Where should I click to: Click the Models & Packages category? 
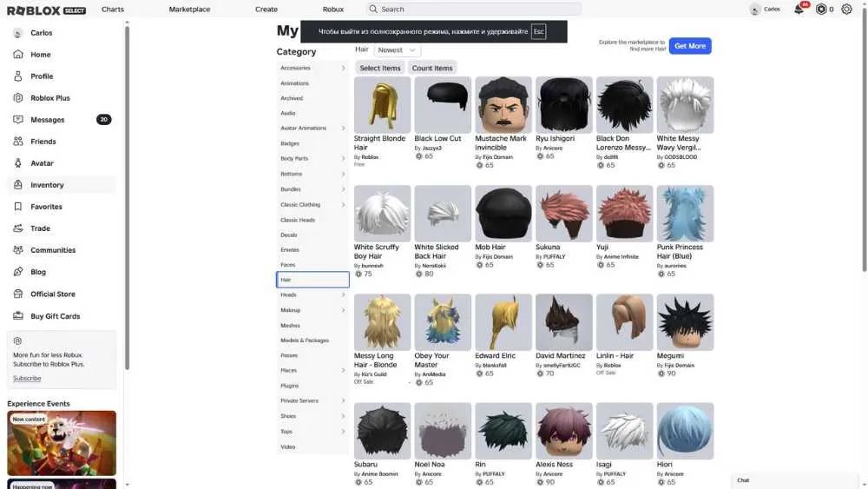[305, 340]
